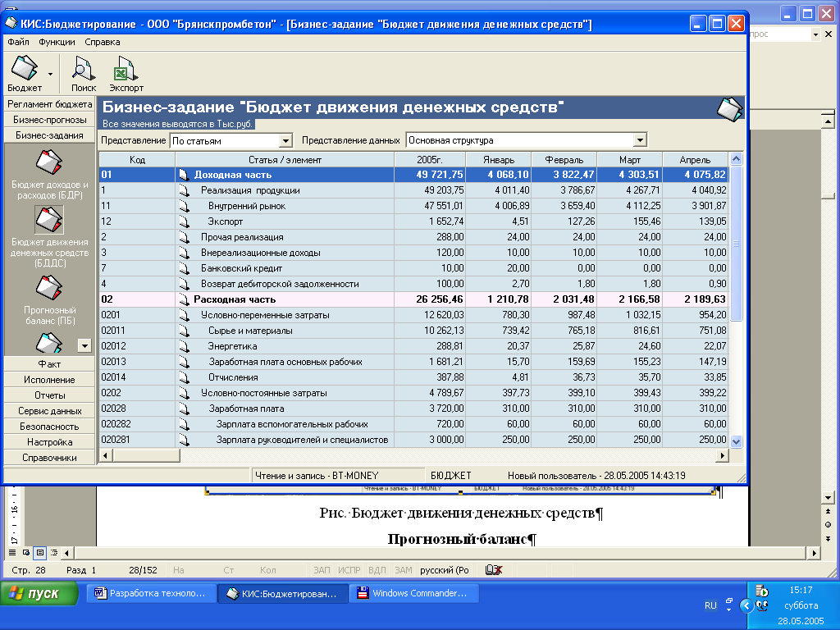Viewport: 840px width, 630px height.
Task: Open the Справочники sidebar section
Action: click(49, 458)
